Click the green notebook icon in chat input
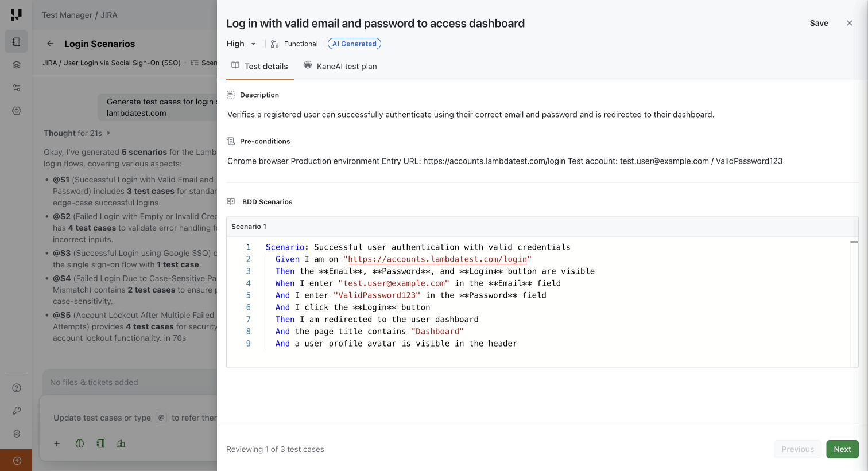Viewport: 868px width, 471px height. pyautogui.click(x=100, y=443)
